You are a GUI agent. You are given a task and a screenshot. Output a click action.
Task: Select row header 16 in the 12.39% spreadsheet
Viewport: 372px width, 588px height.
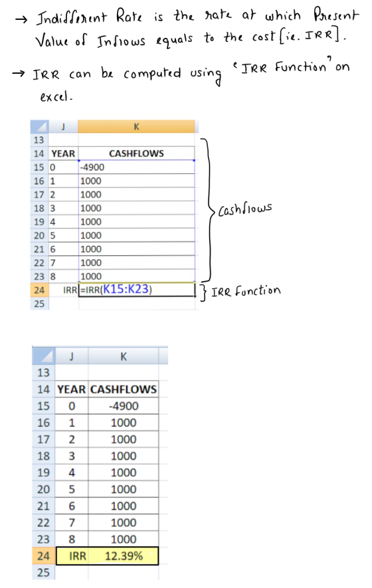click(44, 423)
